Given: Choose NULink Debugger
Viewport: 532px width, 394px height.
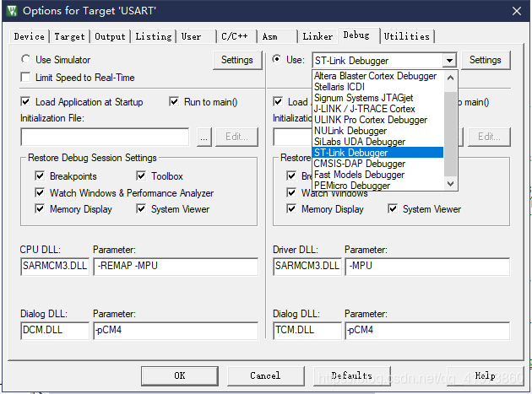Looking at the screenshot, I should (377, 131).
